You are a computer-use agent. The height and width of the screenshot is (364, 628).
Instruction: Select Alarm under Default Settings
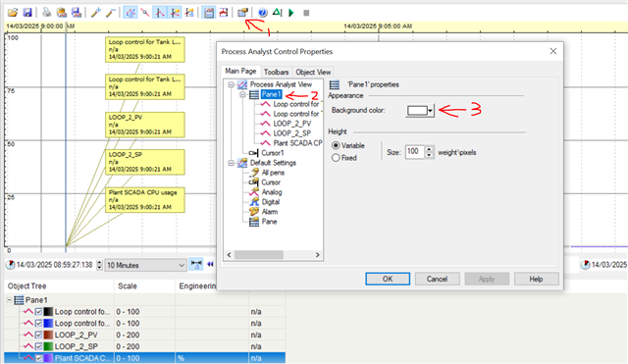(x=270, y=211)
